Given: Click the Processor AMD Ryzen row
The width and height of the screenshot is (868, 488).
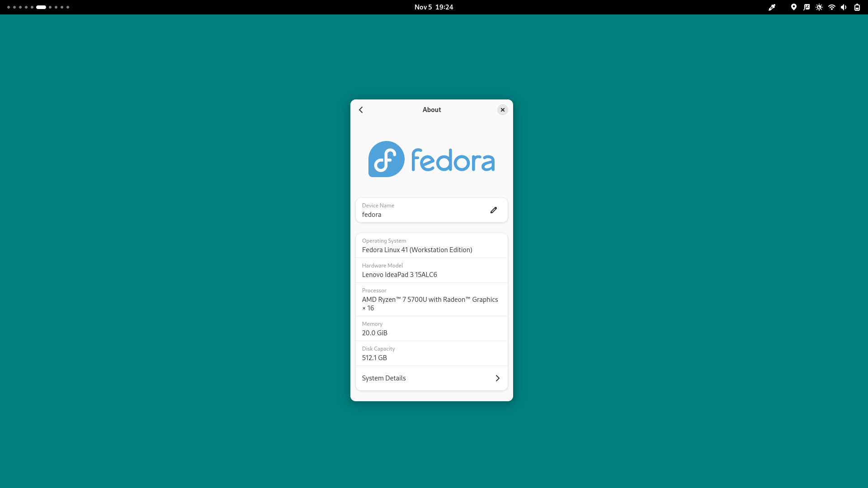Looking at the screenshot, I should click(431, 299).
